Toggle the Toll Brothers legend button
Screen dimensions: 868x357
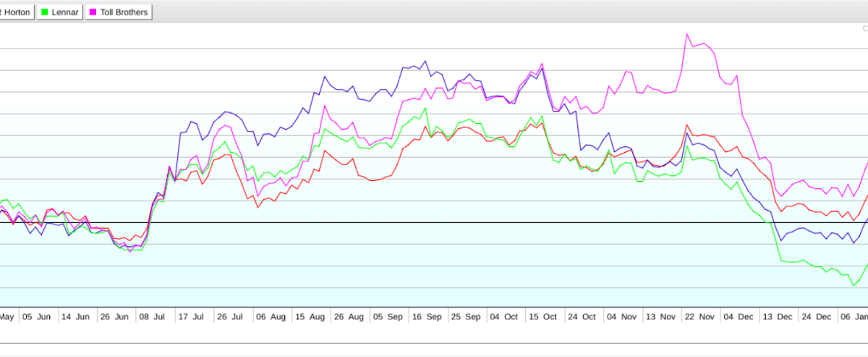pos(119,12)
